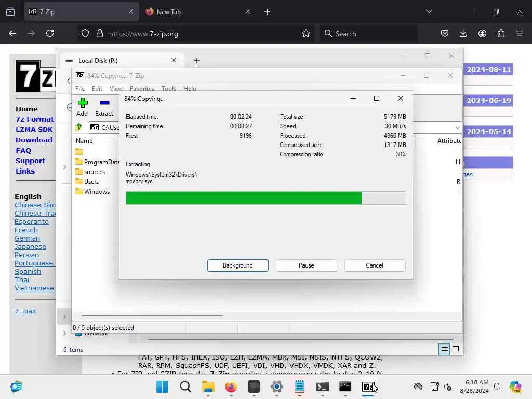Click the 7-Zip logo on the website
Image resolution: width=532 pixels, height=399 pixels.
pos(36,76)
